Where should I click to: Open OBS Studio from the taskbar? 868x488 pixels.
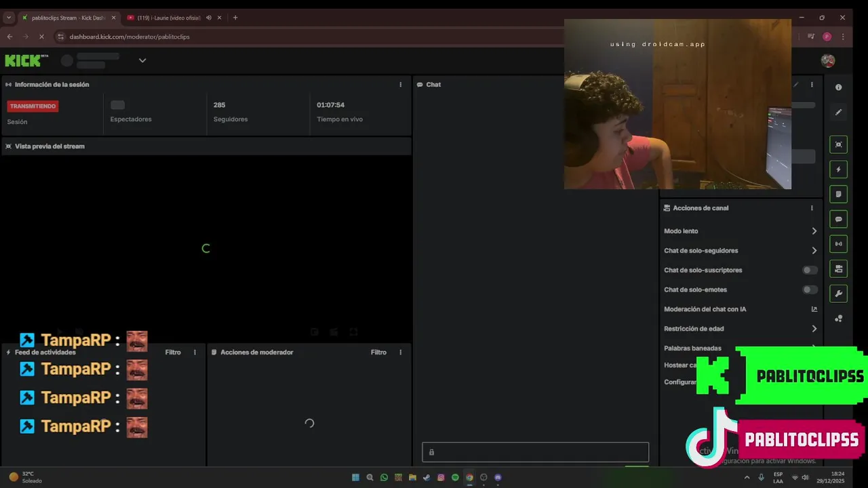(x=484, y=477)
